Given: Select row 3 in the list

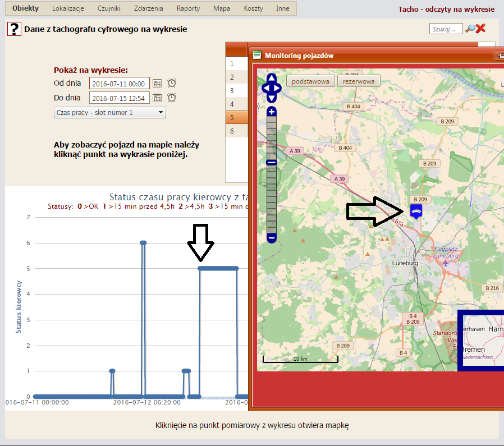Looking at the screenshot, I should pyautogui.click(x=237, y=91).
